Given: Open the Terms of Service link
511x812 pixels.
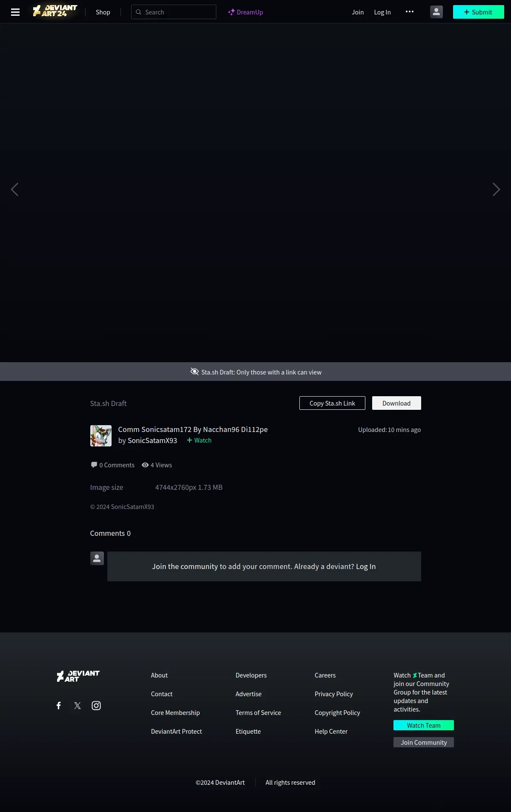Looking at the screenshot, I should (258, 713).
